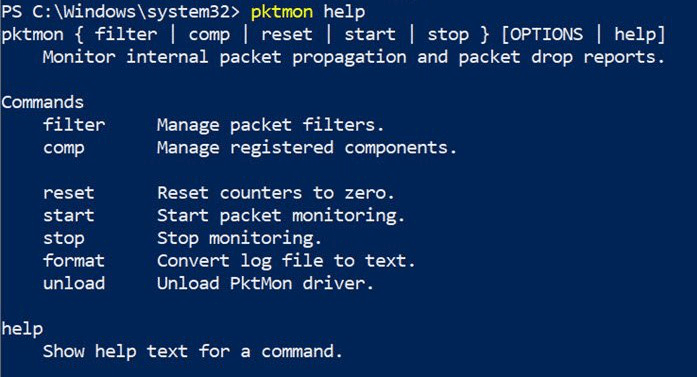This screenshot has height=377, width=697.
Task: Click the help section heading at bottom
Action: [x=22, y=329]
